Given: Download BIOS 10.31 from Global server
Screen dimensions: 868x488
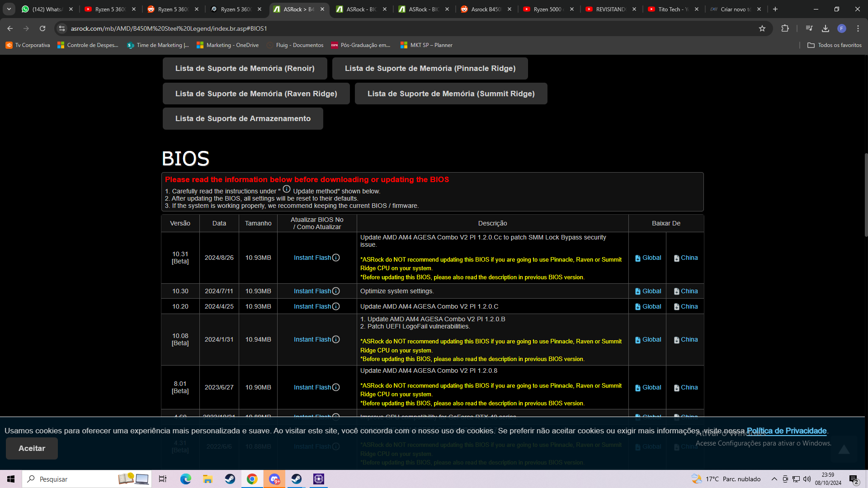Looking at the screenshot, I should pos(648,258).
